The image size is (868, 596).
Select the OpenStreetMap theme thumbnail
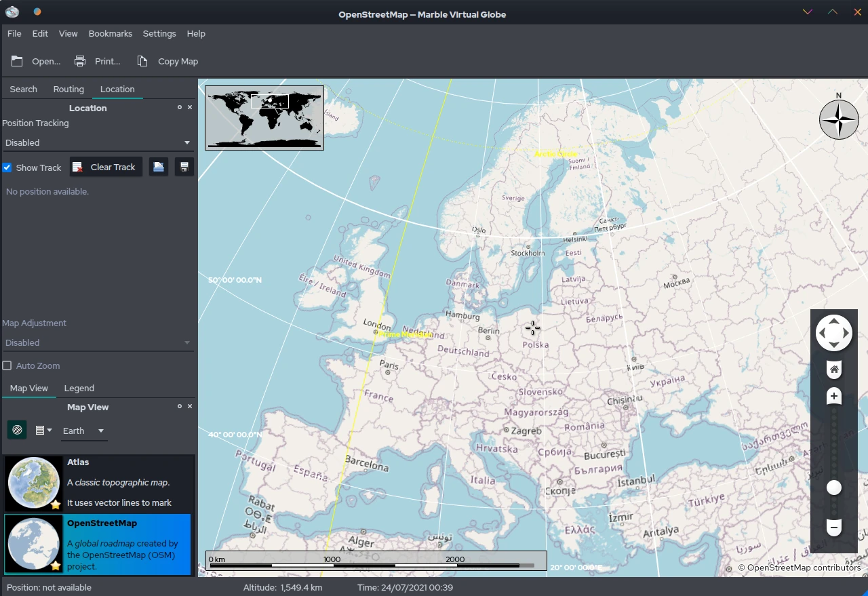pyautogui.click(x=34, y=544)
